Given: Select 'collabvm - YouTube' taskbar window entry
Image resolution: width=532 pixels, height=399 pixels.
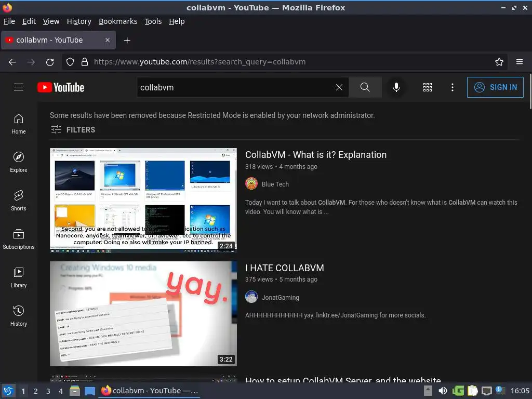Looking at the screenshot, I should [x=150, y=391].
